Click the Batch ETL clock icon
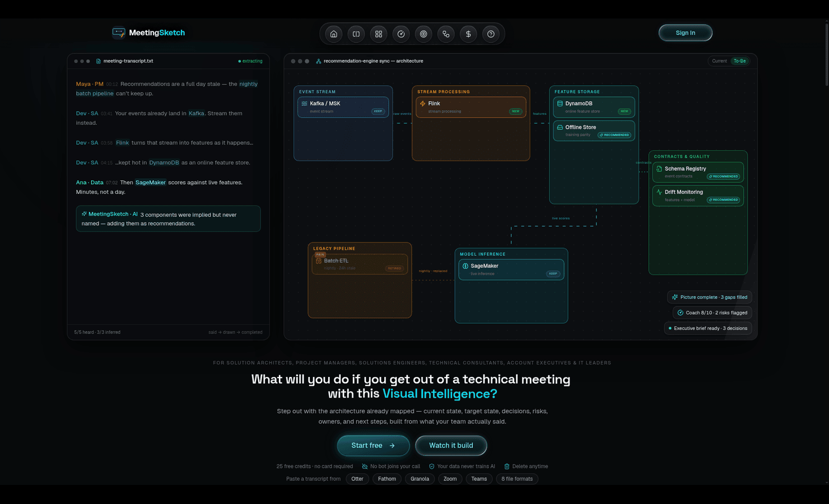 [x=319, y=261]
